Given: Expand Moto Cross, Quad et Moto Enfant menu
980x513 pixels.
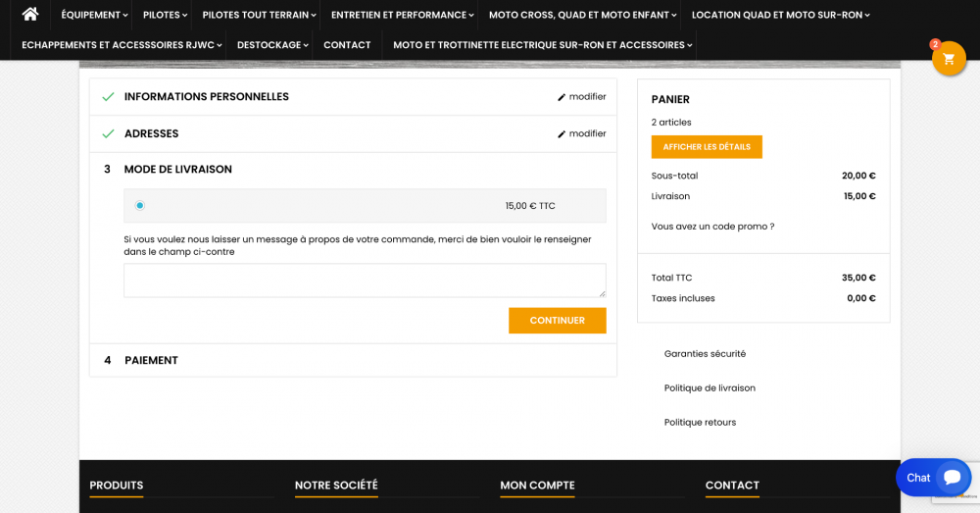Looking at the screenshot, I should click(582, 15).
